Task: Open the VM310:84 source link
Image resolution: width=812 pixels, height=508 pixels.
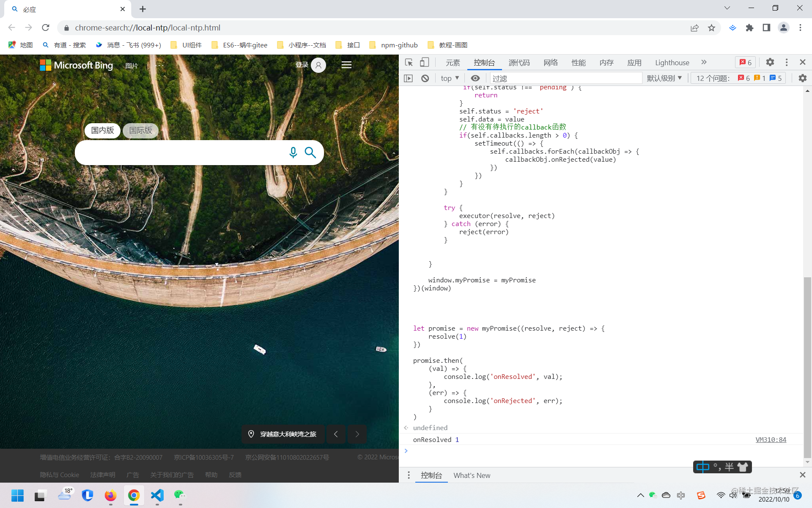Action: tap(771, 439)
